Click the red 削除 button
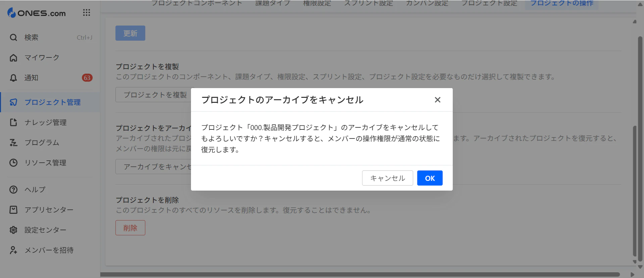644x278 pixels. (130, 228)
